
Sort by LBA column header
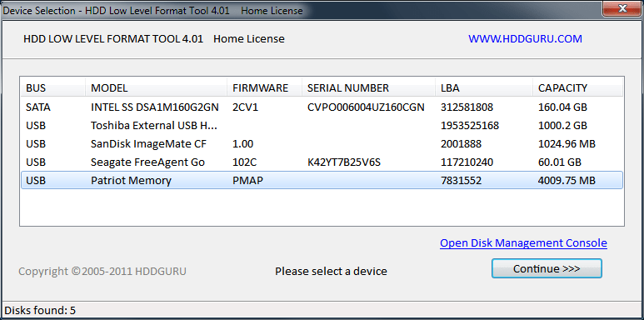pos(484,87)
